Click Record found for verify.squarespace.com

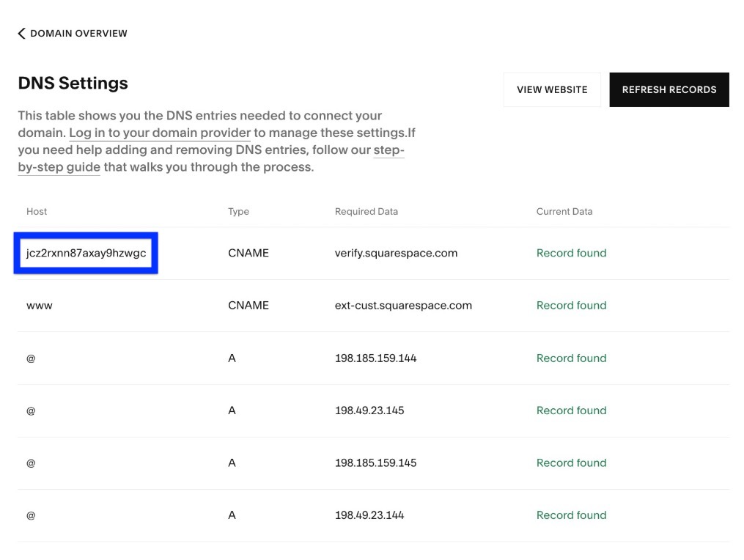tap(571, 252)
